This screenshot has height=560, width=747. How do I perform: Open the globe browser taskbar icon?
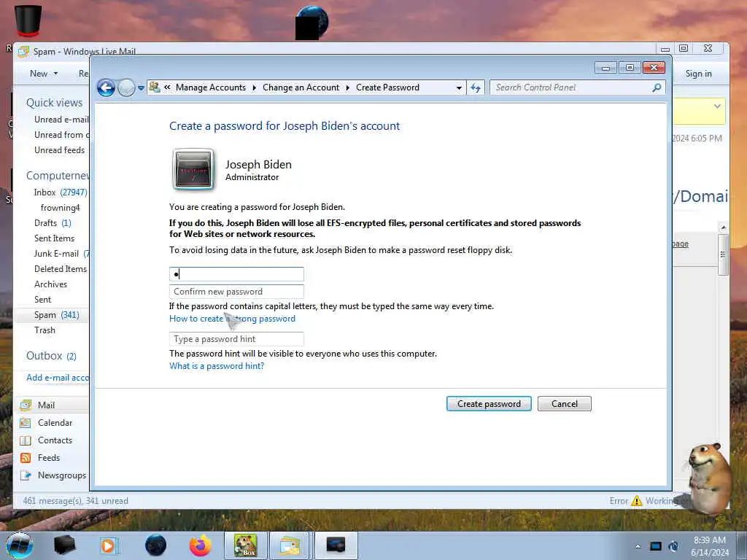tap(156, 545)
